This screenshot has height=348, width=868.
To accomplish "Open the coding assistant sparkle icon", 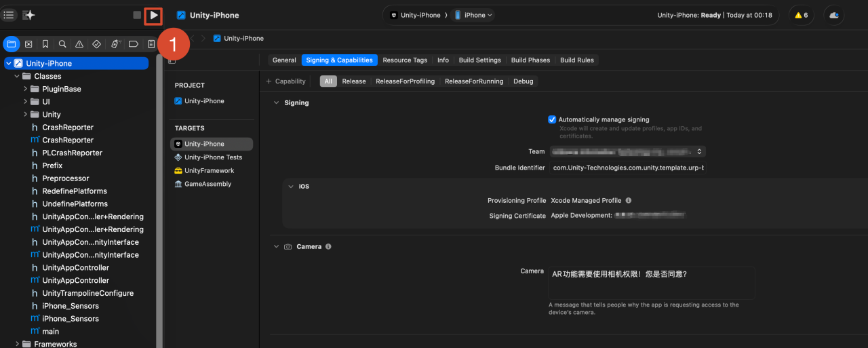I will coord(28,15).
